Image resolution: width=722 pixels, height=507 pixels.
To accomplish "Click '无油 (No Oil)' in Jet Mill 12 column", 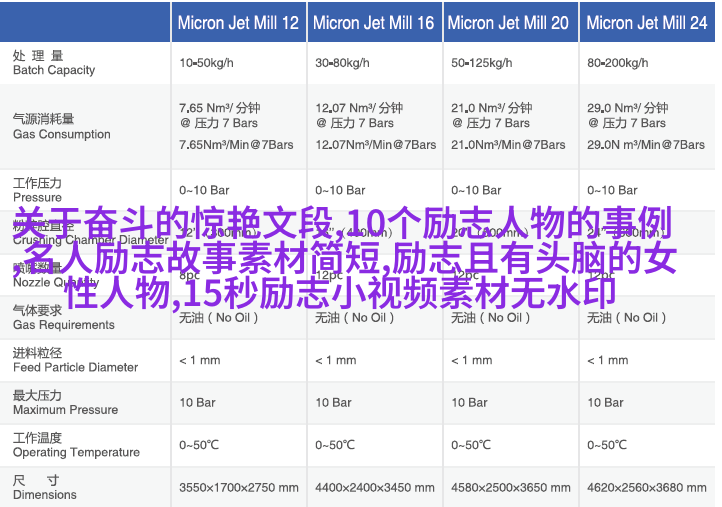I will click(218, 317).
